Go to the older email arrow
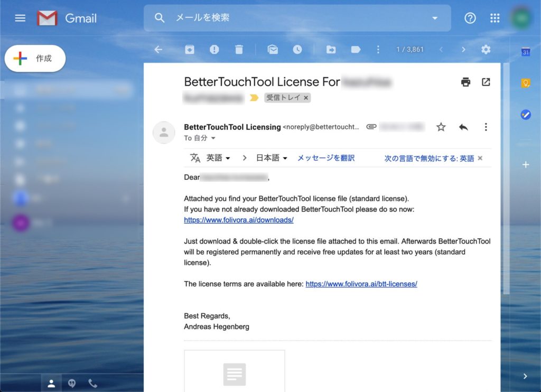 [463, 49]
